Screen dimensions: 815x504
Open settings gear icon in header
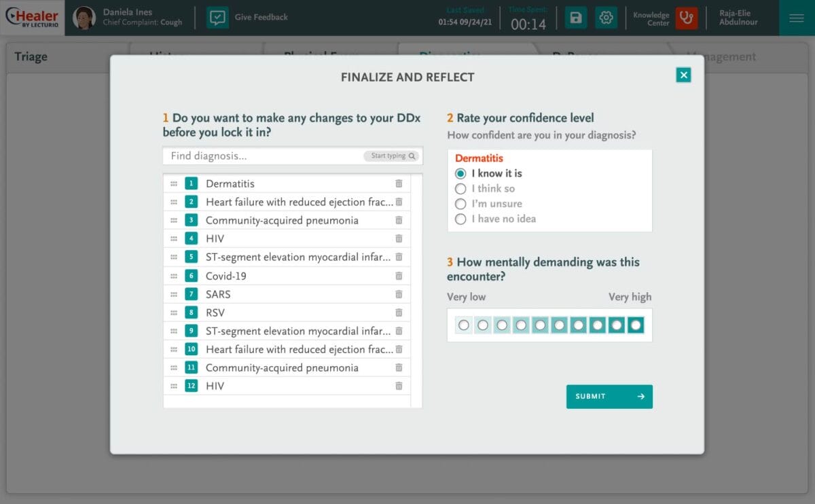[x=606, y=18]
